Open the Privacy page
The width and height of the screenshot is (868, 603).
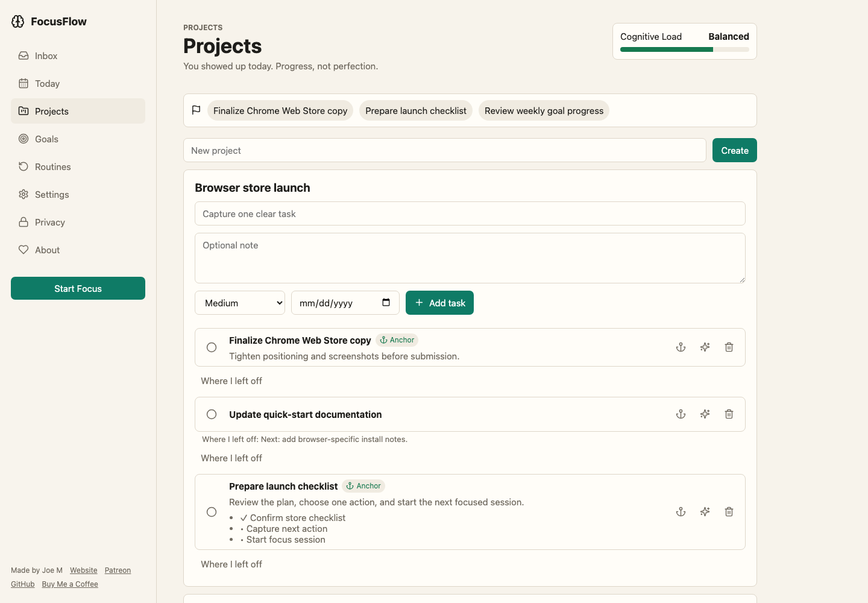[78, 222]
